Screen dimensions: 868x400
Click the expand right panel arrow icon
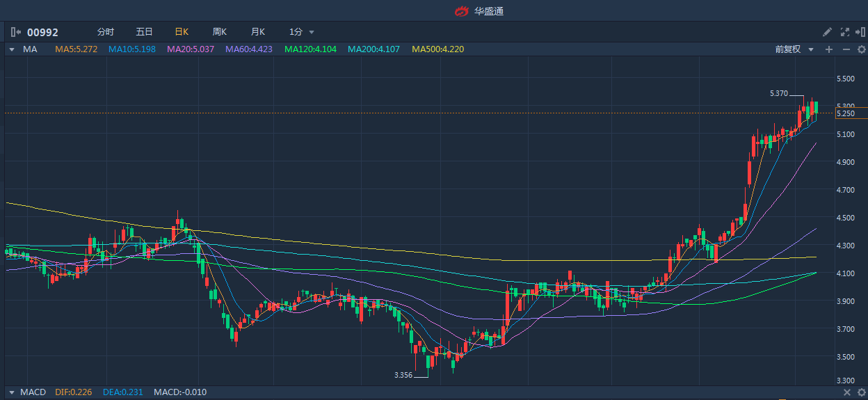pyautogui.click(x=861, y=32)
